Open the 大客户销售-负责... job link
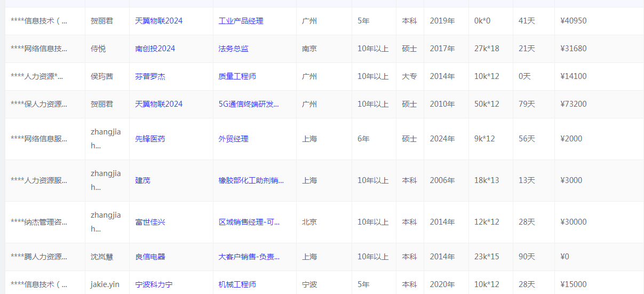644x294 pixels. (249, 257)
